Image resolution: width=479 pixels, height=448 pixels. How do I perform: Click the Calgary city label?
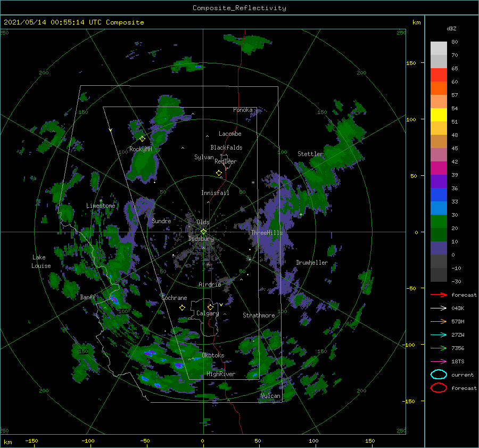(208, 313)
